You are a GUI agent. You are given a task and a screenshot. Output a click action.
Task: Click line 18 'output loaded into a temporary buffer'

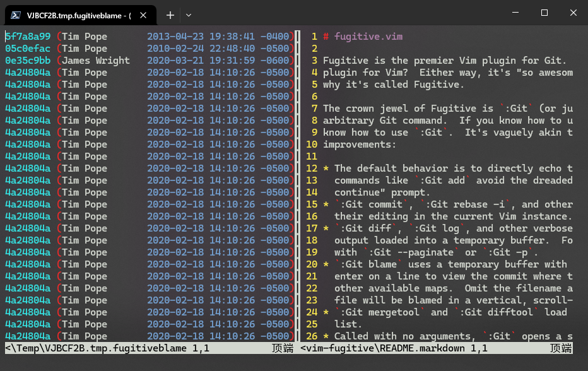(454, 240)
